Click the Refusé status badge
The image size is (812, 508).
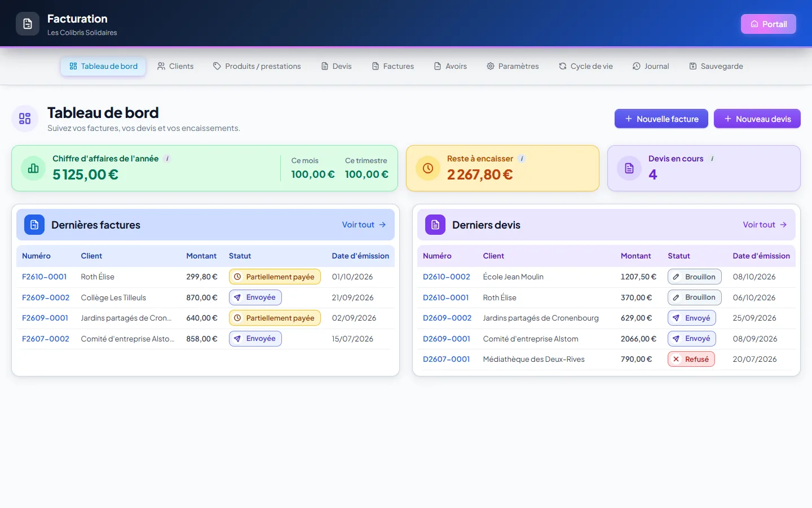(691, 359)
